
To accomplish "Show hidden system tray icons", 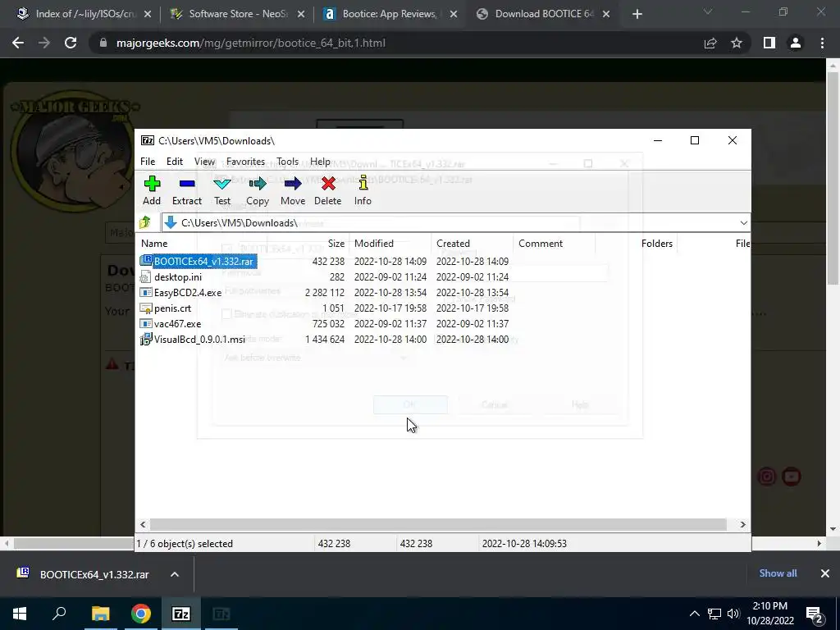I will tap(694, 614).
